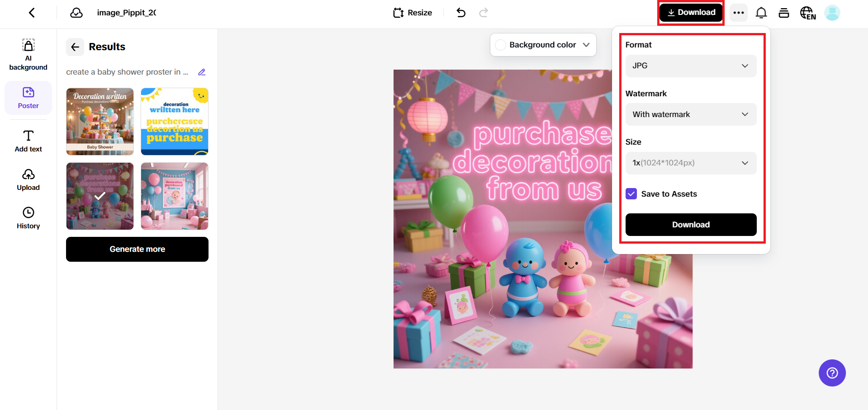The image size is (868, 410).
Task: Toggle the Save to Assets checkbox
Action: pyautogui.click(x=631, y=194)
